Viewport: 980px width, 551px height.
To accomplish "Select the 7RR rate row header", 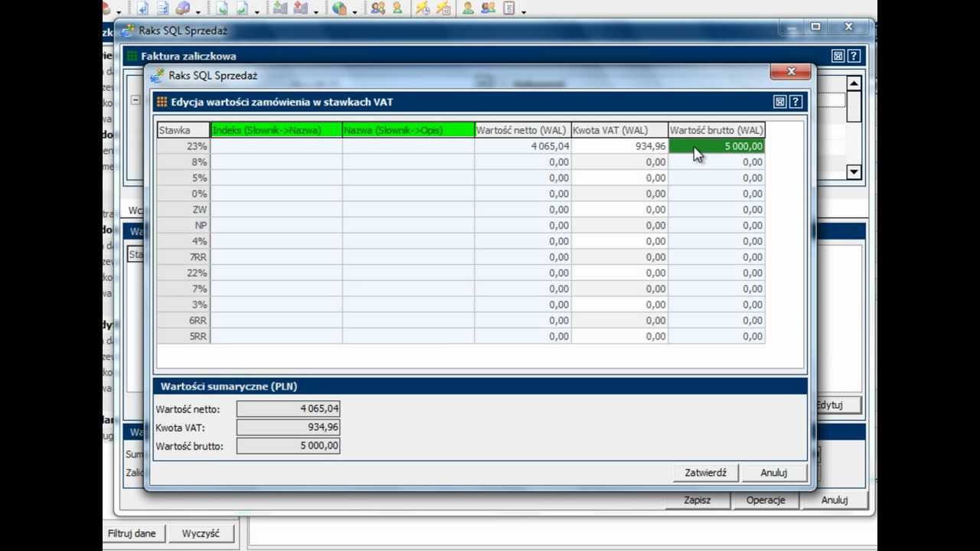I will coord(184,257).
